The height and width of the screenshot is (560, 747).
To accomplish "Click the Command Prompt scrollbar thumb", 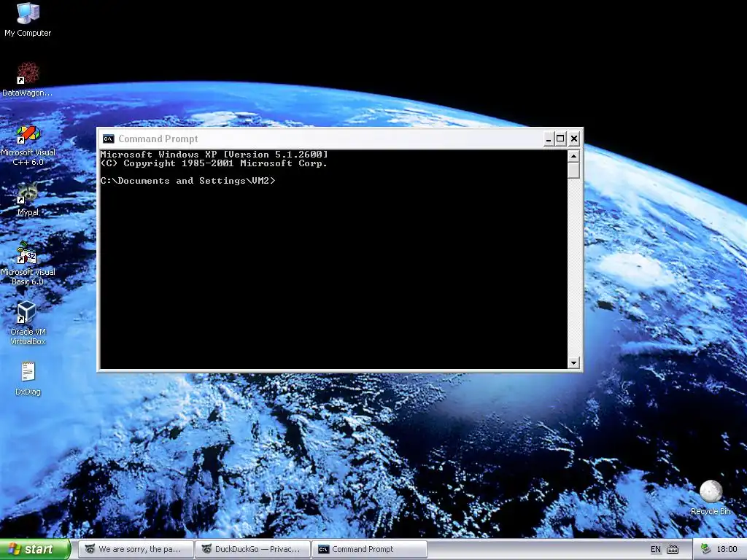I will click(573, 171).
